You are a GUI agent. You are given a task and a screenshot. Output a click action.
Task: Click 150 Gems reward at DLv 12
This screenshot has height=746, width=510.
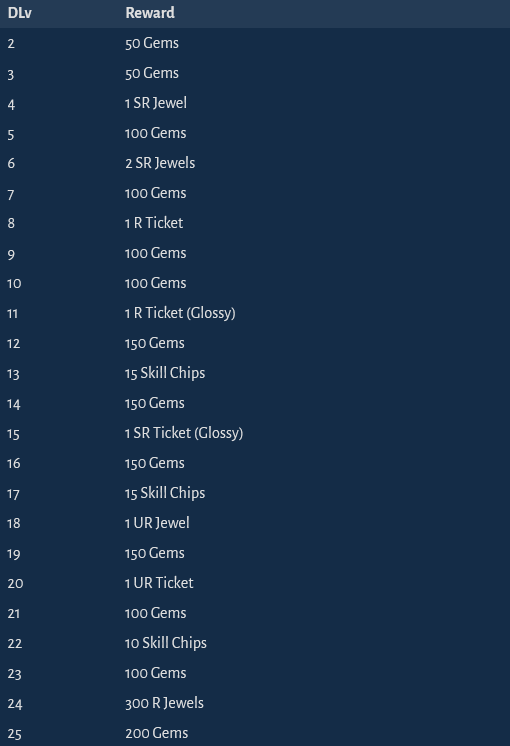155,343
